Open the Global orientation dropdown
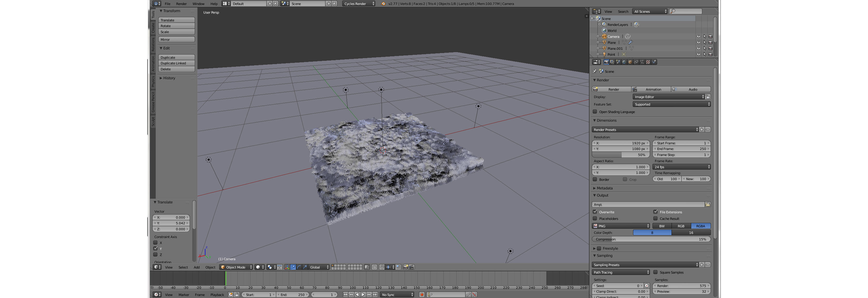This screenshot has width=868, height=298. click(319, 267)
